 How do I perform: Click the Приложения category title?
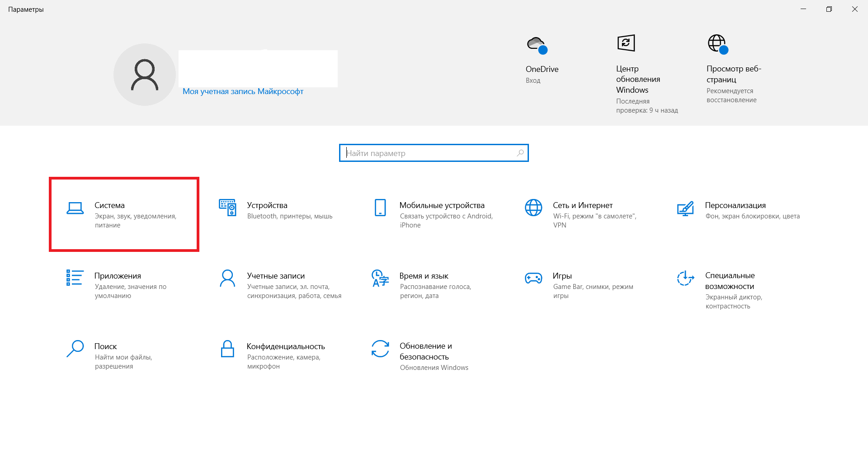pos(118,276)
